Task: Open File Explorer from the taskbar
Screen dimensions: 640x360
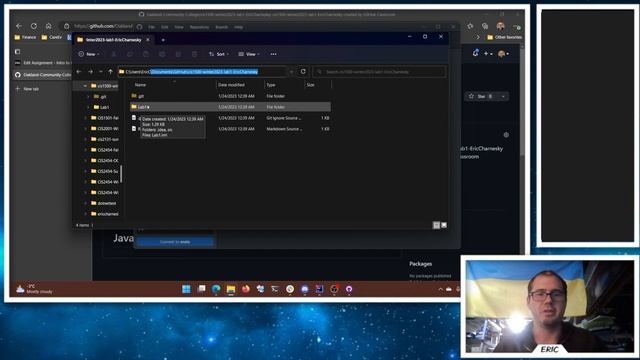Action: click(231, 289)
